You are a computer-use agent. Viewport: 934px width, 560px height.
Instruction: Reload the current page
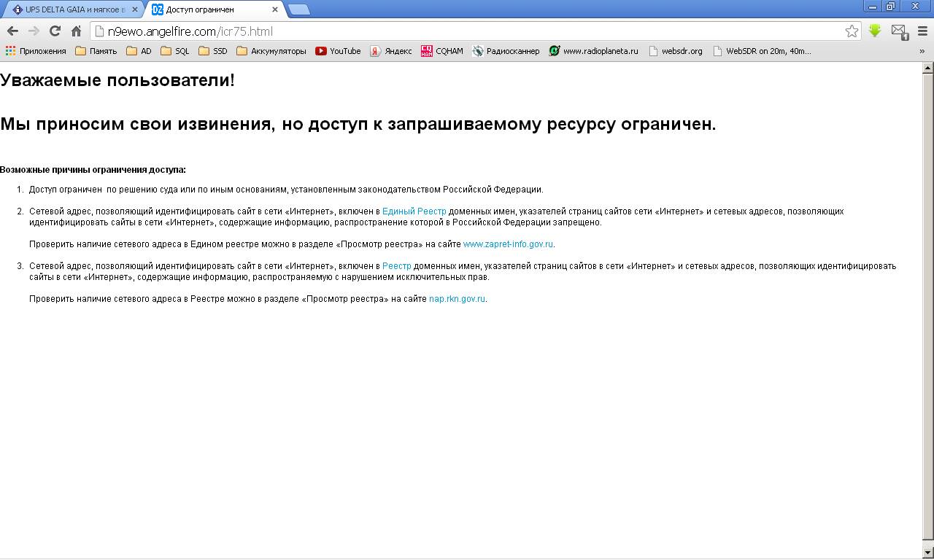pos(55,31)
